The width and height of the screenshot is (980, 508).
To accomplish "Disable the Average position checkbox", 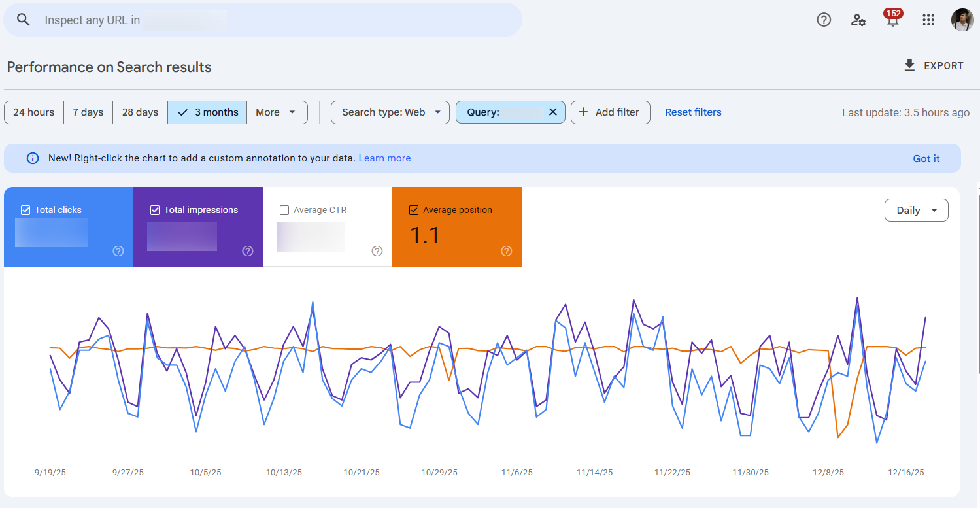I will tap(414, 210).
